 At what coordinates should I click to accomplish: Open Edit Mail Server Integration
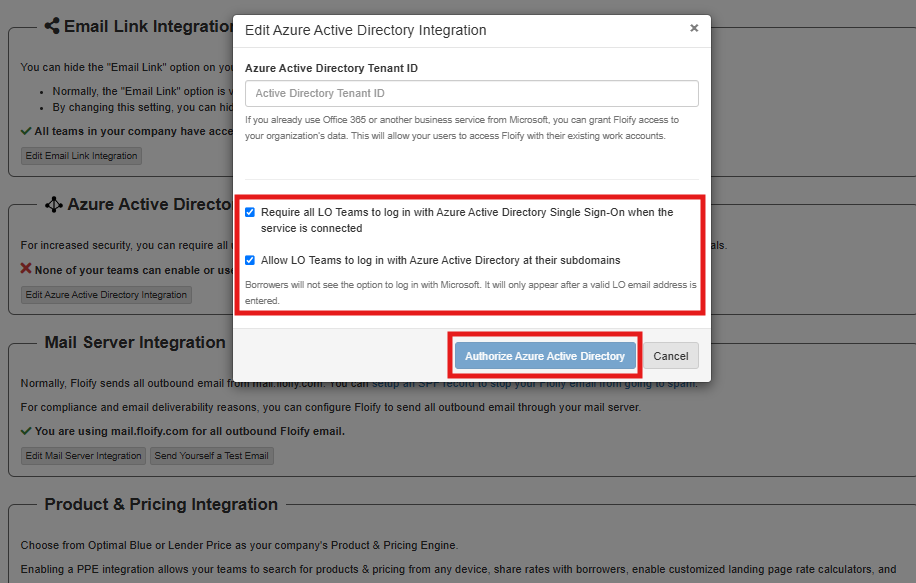click(84, 456)
